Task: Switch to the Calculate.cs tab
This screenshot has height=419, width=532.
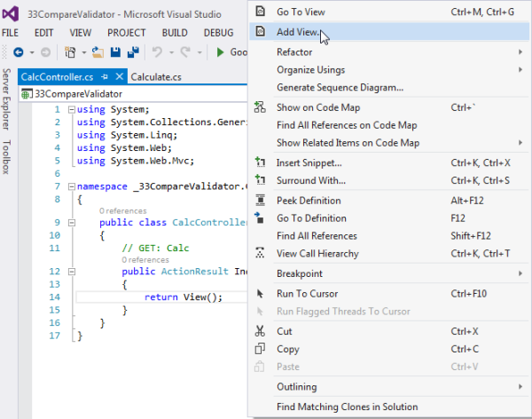Action: 156,77
